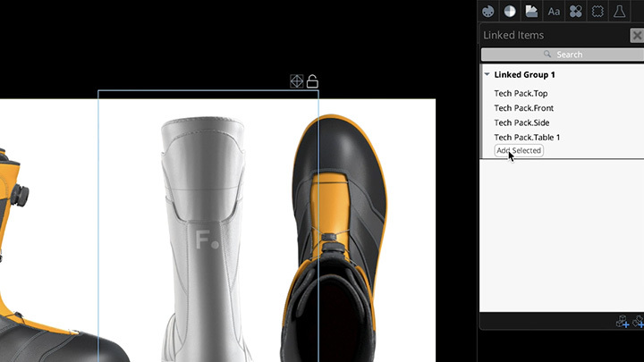The image size is (644, 362).
Task: Add a new linked group via left plus icon
Action: 623,322
